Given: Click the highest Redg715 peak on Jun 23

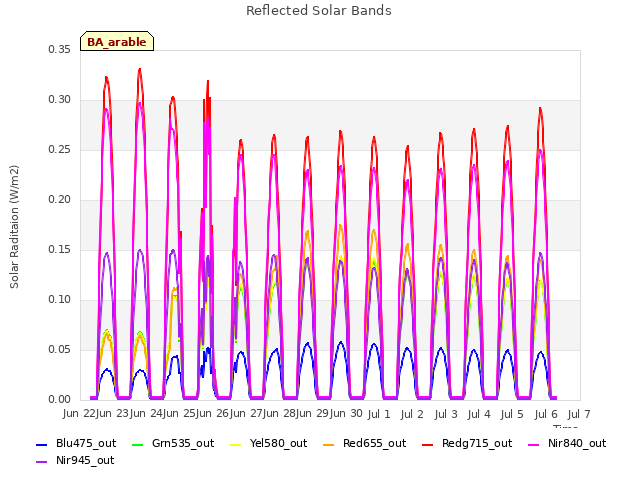Looking at the screenshot, I should point(140,69).
